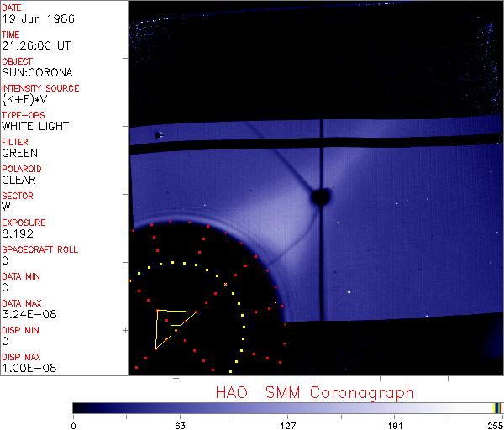Image resolution: width=504 pixels, height=430 pixels.
Task: Click the multicolored stripe at the colorbar's right end
Action: coord(497,407)
